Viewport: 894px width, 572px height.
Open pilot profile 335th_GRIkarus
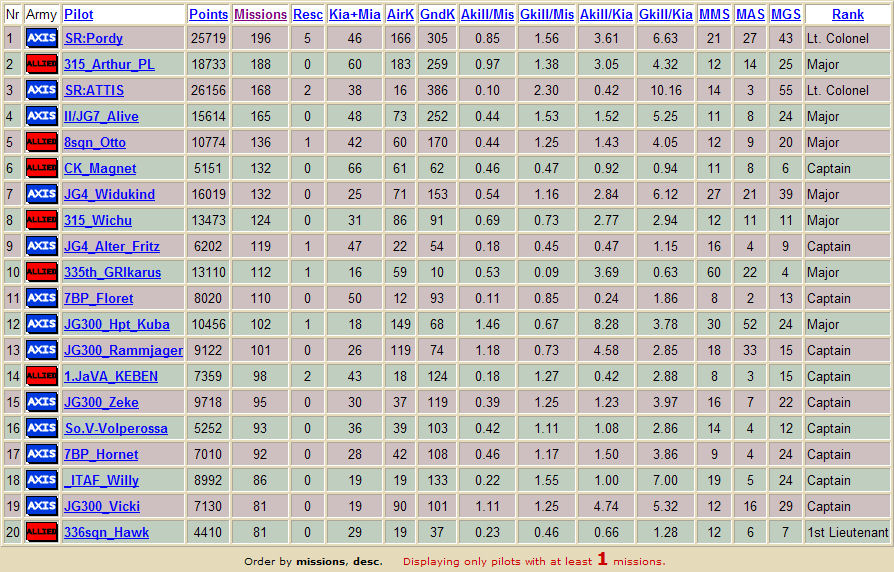tap(112, 273)
